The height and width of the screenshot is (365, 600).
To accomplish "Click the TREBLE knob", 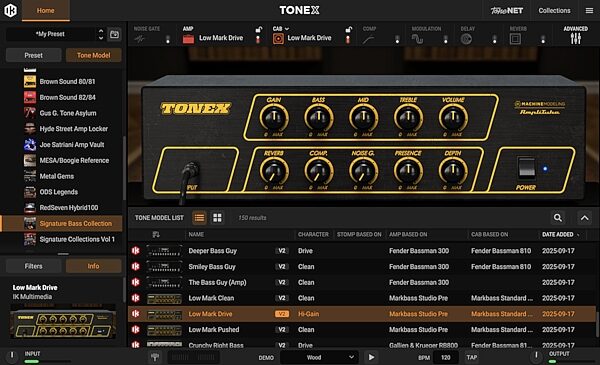I will click(408, 117).
